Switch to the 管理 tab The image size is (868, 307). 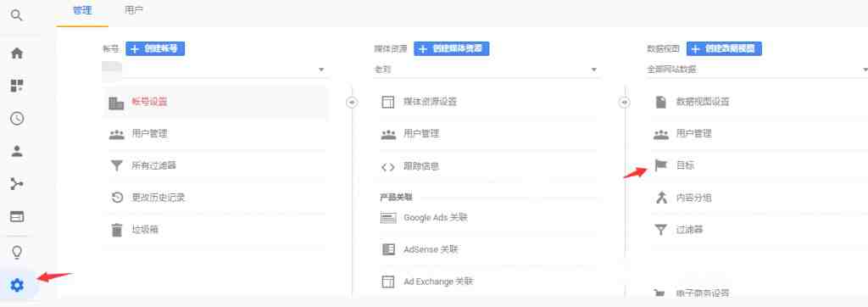coord(82,10)
